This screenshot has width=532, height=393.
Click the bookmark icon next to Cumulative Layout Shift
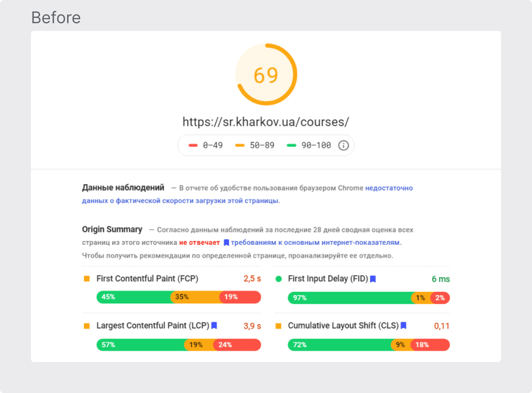point(403,326)
